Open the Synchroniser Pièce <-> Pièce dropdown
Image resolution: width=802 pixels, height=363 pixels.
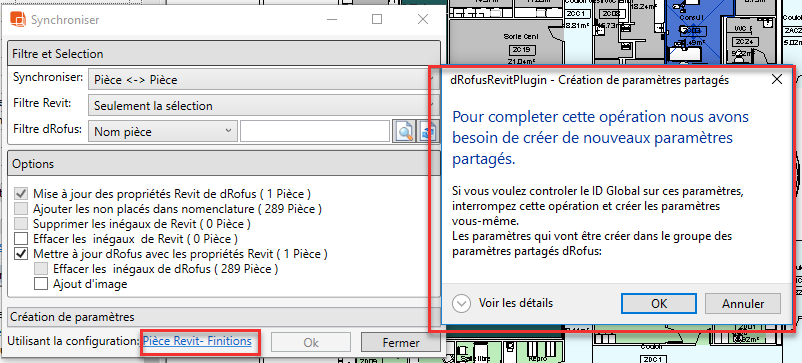[x=264, y=79]
